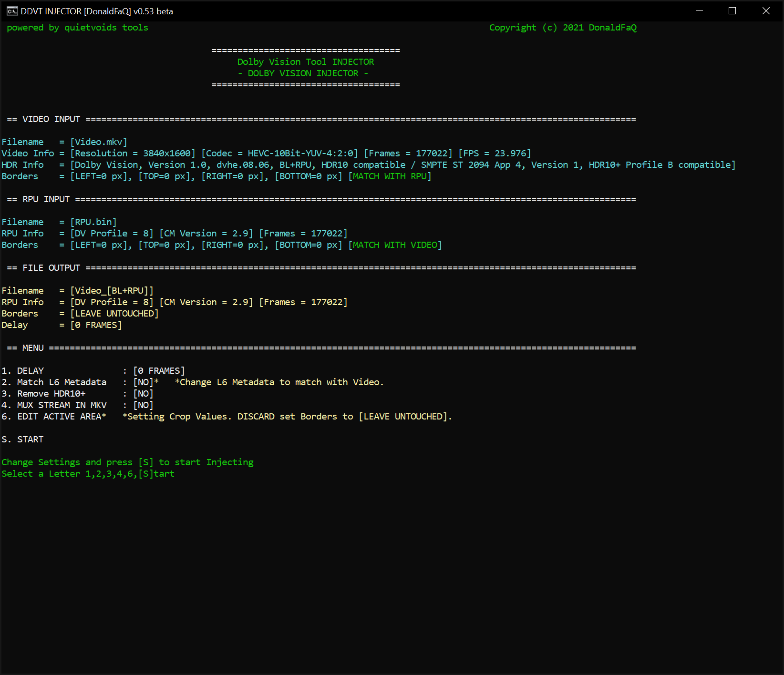Click the window title 'DDVT INJECTOR [DonaldFaQ] v0.53 beta'

(97, 11)
